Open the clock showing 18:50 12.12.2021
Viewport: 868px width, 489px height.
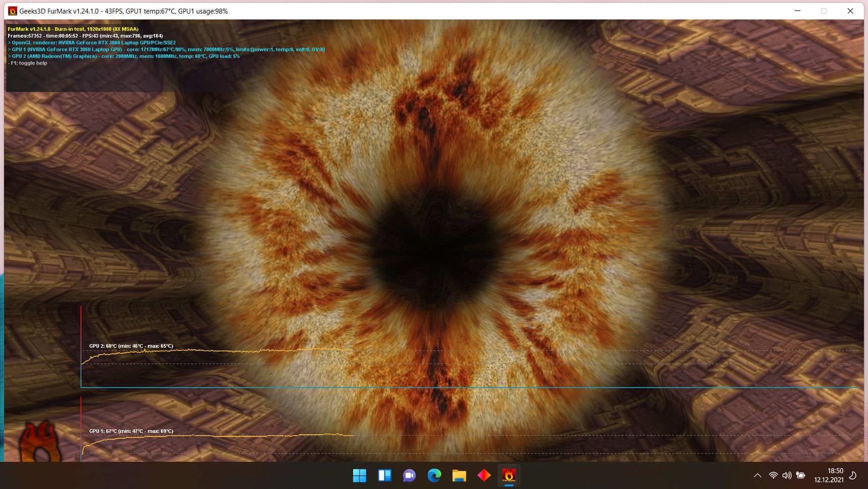pos(829,475)
